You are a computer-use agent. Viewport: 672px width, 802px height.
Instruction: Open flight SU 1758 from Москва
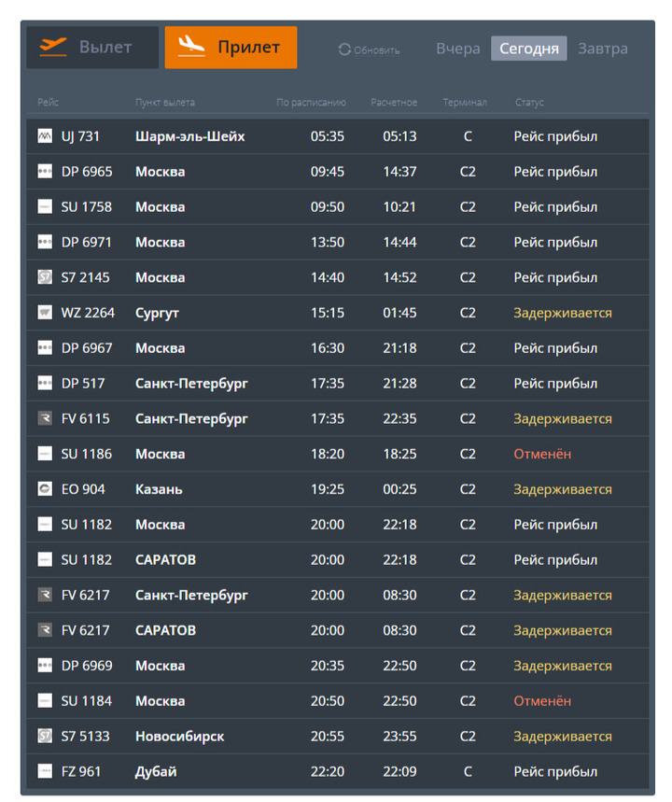point(87,207)
